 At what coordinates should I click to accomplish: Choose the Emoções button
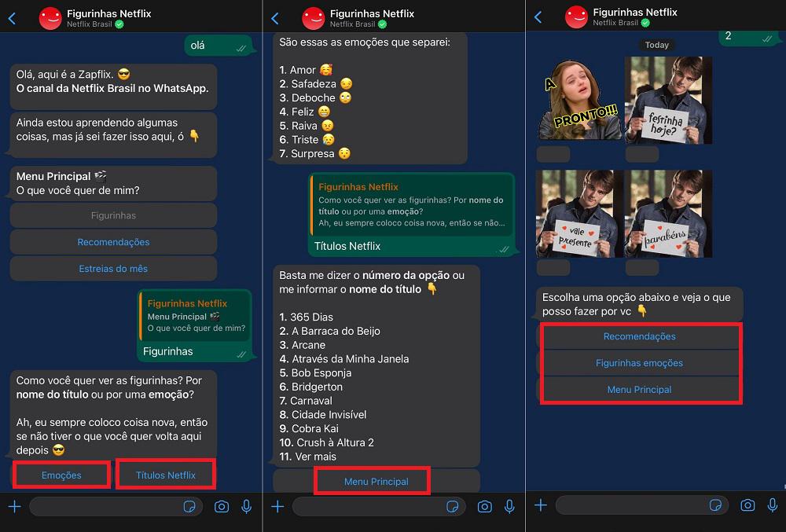click(x=61, y=475)
